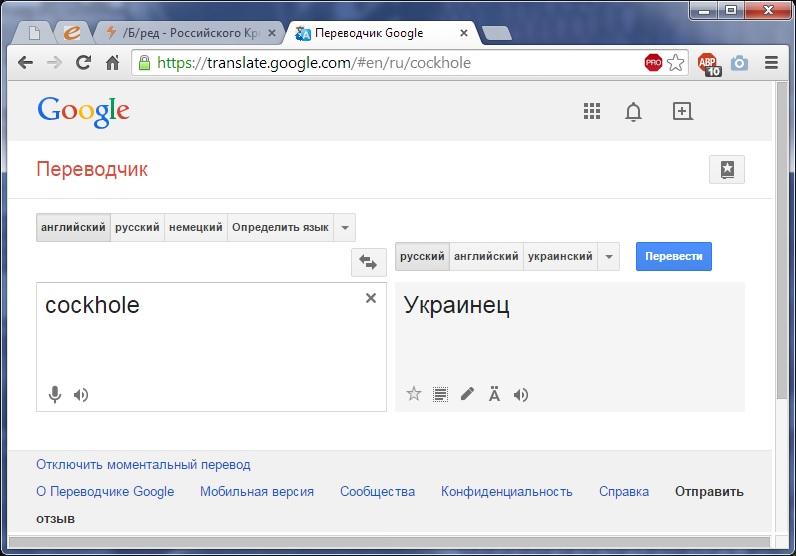Swap source and target languages
The width and height of the screenshot is (796, 556).
tap(369, 262)
